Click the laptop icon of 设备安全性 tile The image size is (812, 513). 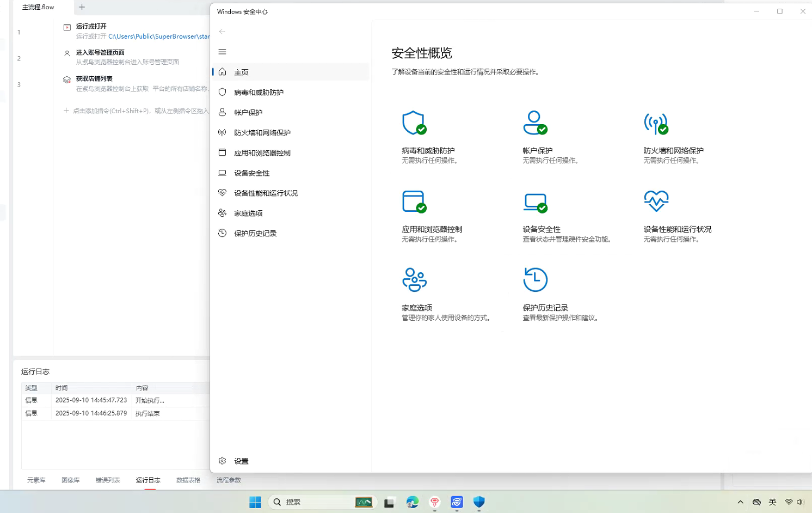coord(535,203)
